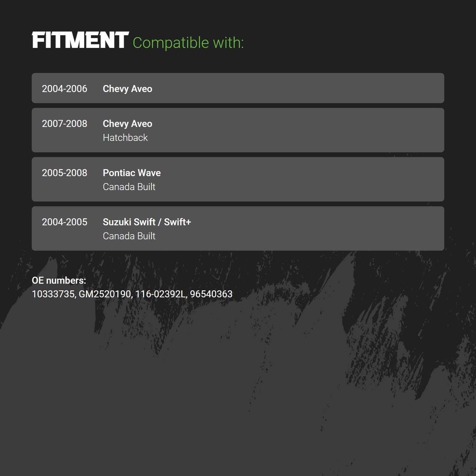Select the 2004-2006 year range
476x476 pixels.
[x=64, y=89]
